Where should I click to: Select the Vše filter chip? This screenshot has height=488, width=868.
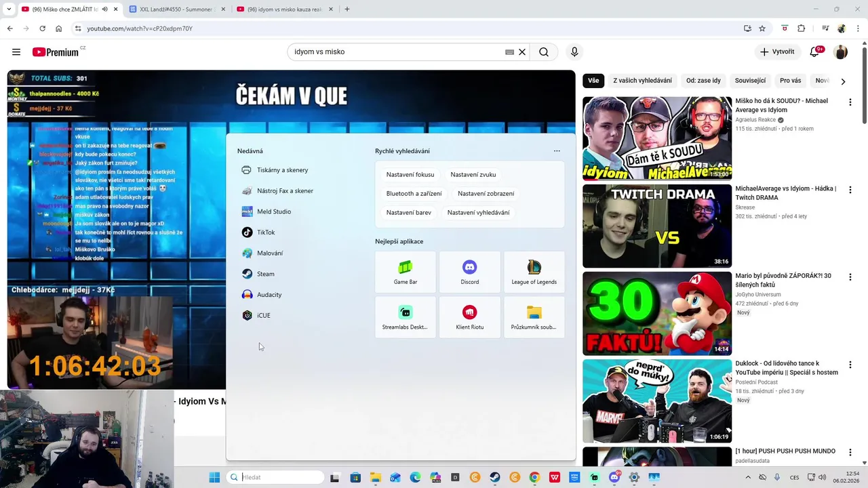tap(593, 81)
